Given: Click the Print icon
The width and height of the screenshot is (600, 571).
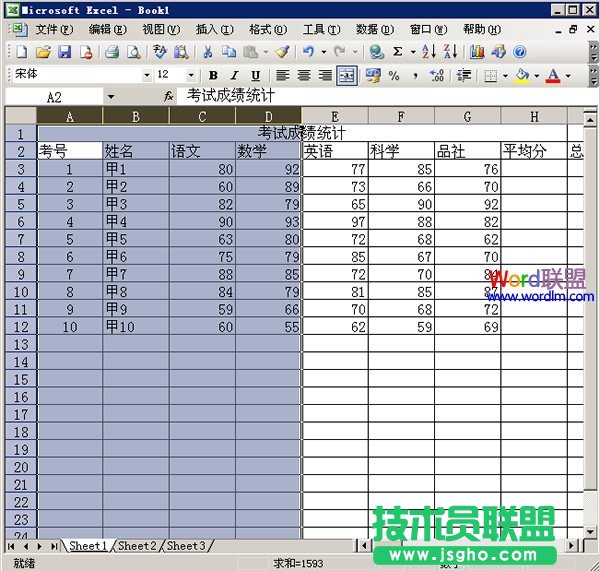Looking at the screenshot, I should [113, 51].
